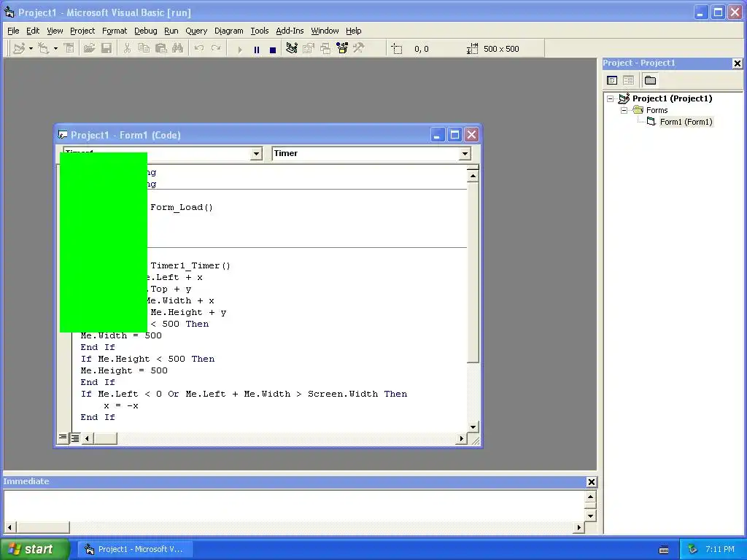Click the code window vertical scrollbar down arrow
Viewport: 747px width, 560px height.
point(473,427)
